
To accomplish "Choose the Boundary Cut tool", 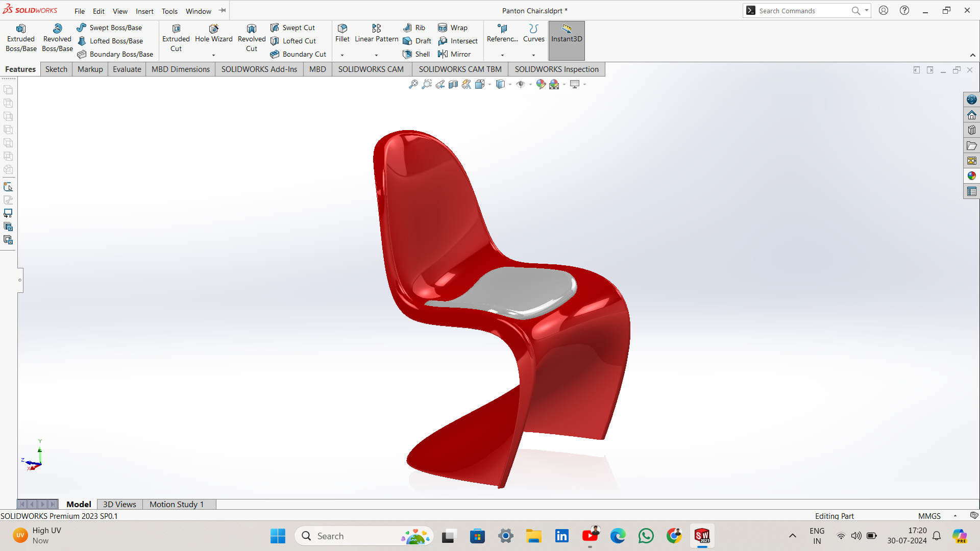I will point(298,54).
